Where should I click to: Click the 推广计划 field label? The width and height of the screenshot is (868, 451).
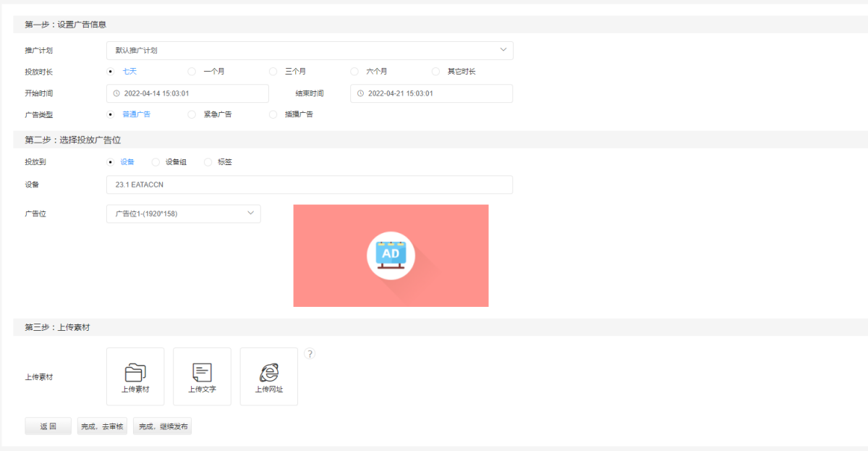coord(39,51)
